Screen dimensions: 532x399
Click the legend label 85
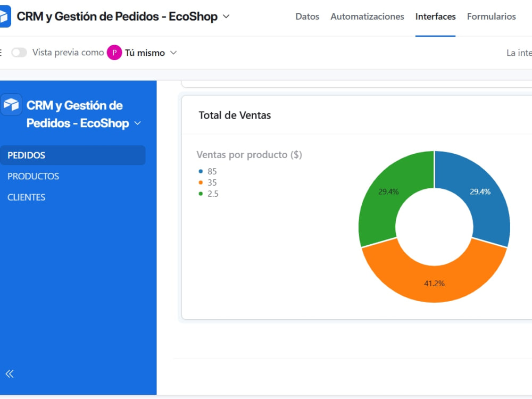[212, 171]
